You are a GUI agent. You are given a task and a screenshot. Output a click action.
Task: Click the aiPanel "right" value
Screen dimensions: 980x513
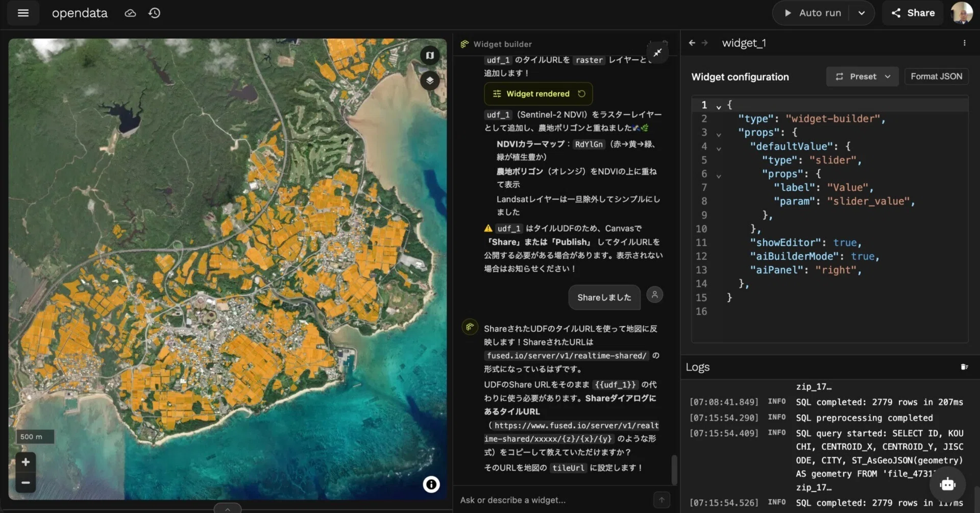[x=836, y=271]
